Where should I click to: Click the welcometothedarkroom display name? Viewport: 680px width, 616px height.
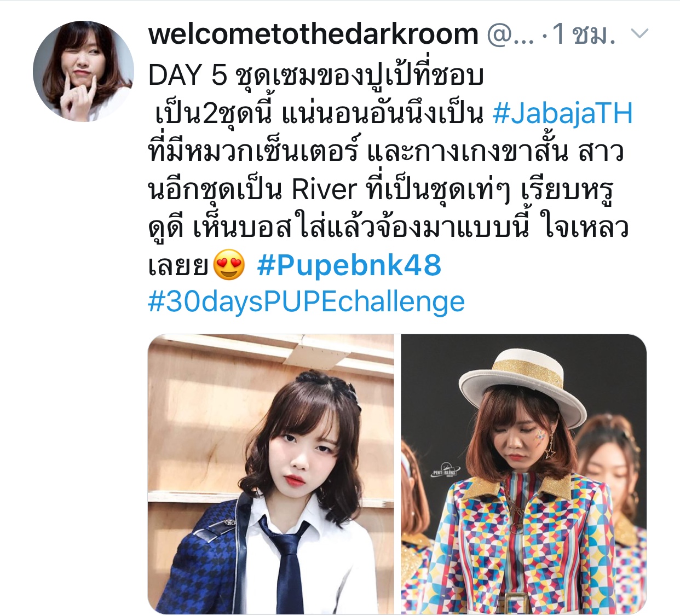[x=313, y=34]
